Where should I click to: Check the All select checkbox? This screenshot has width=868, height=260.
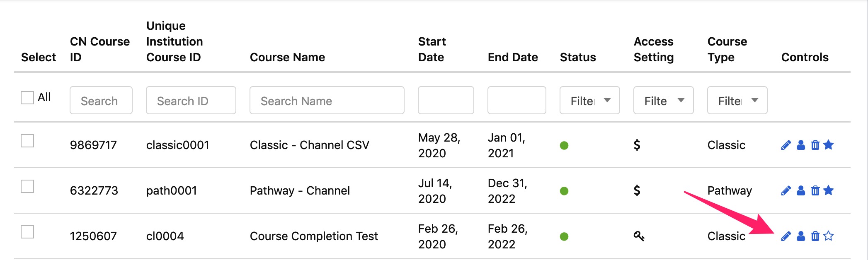pyautogui.click(x=27, y=98)
